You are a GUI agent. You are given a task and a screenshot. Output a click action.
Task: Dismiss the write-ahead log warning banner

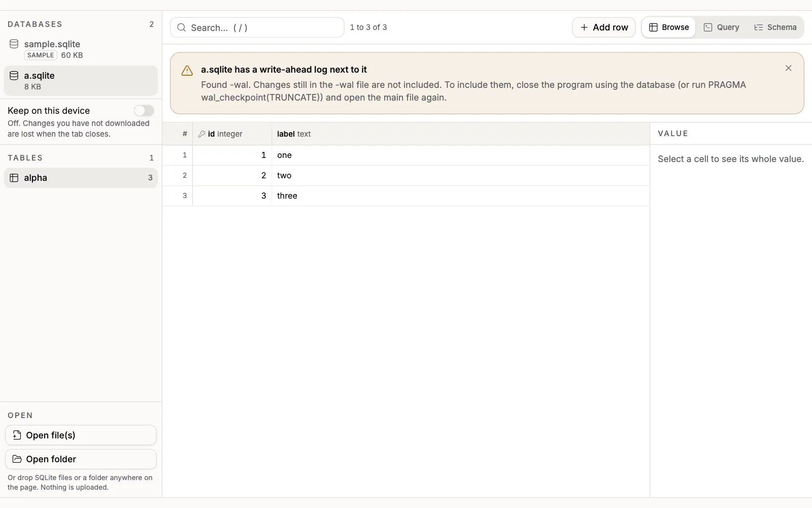click(x=788, y=68)
